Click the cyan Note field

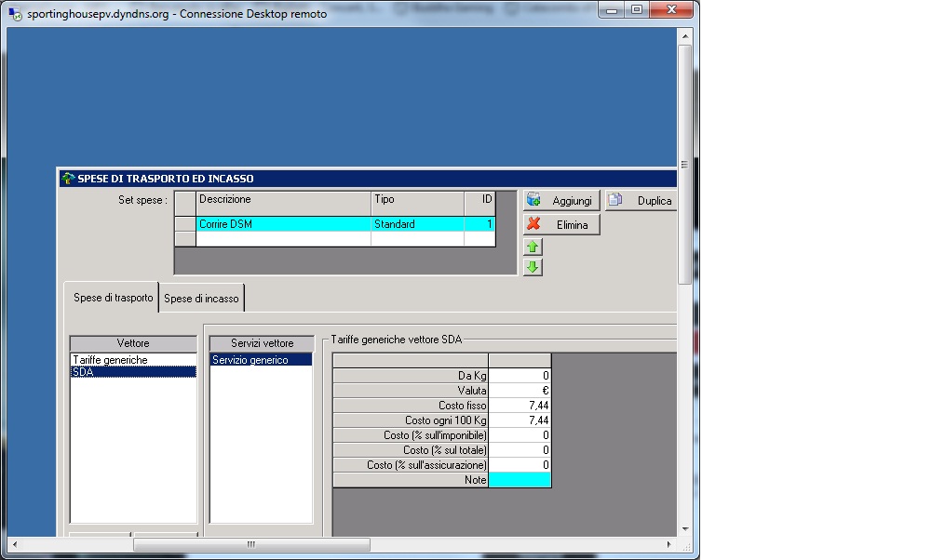click(x=520, y=480)
